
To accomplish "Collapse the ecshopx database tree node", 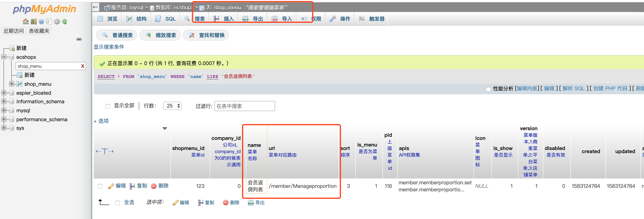I will (4, 57).
